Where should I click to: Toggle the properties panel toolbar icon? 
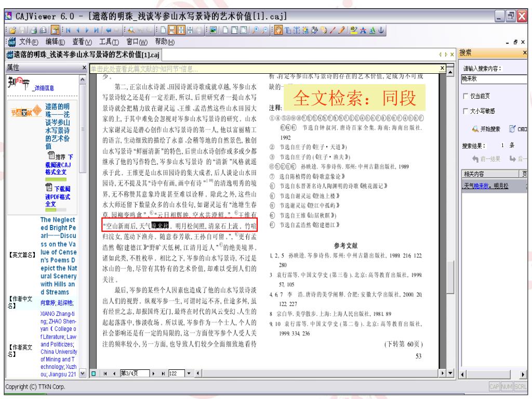[55, 30]
